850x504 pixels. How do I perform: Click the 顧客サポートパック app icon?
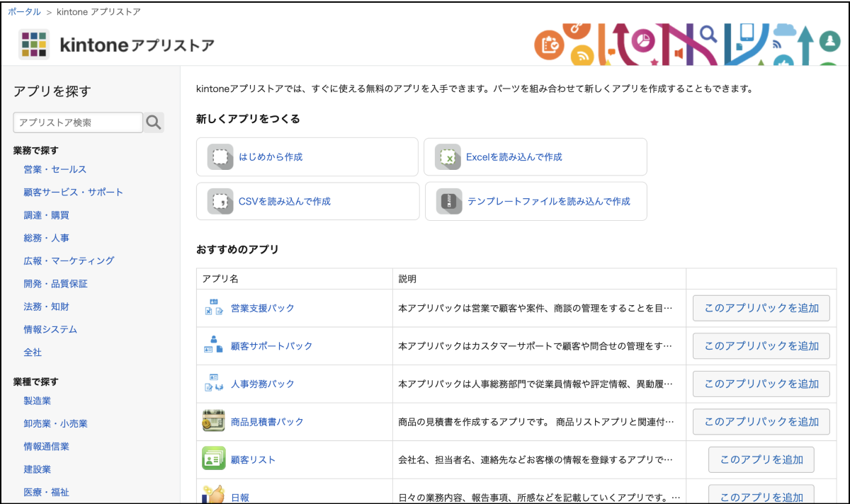[214, 345]
